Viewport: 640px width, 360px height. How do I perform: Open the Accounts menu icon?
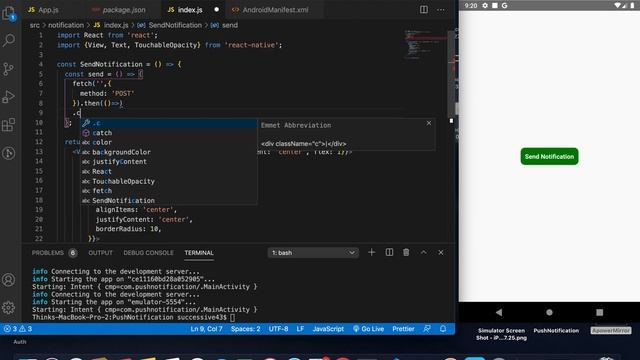pyautogui.click(x=9, y=280)
